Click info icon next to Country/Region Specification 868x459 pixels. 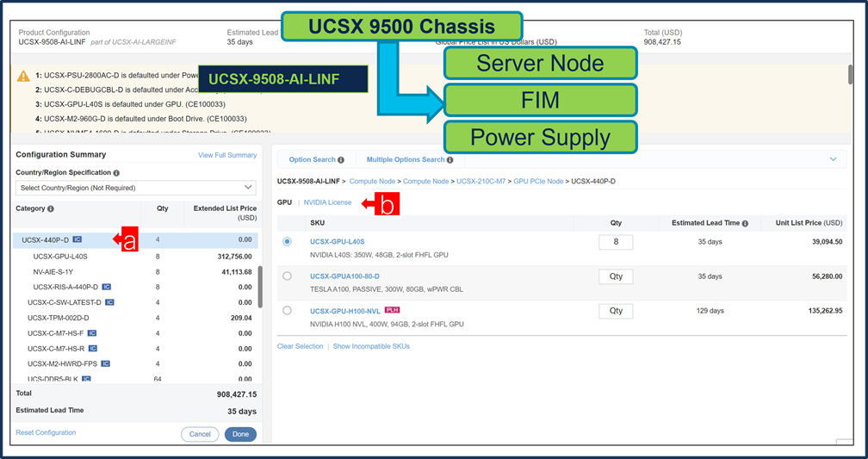tap(116, 173)
